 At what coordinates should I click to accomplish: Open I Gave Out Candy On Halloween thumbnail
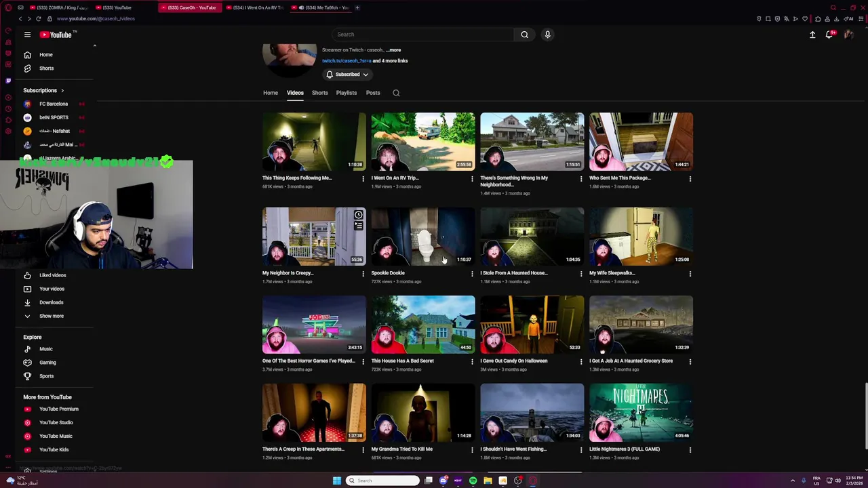tap(532, 325)
